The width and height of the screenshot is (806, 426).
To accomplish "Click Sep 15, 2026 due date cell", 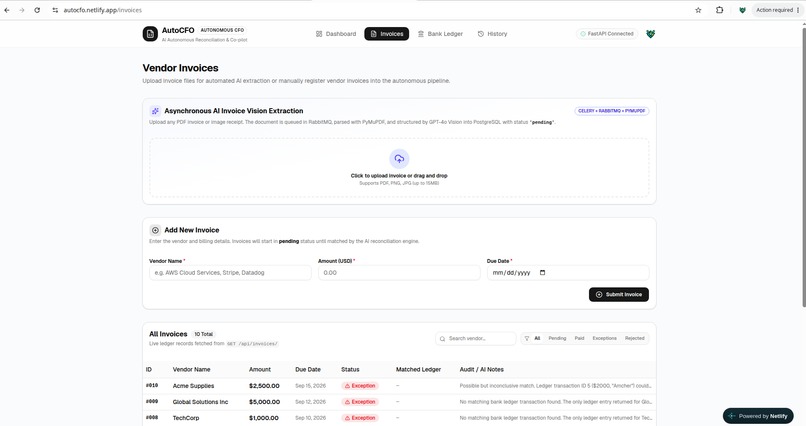I will point(310,386).
